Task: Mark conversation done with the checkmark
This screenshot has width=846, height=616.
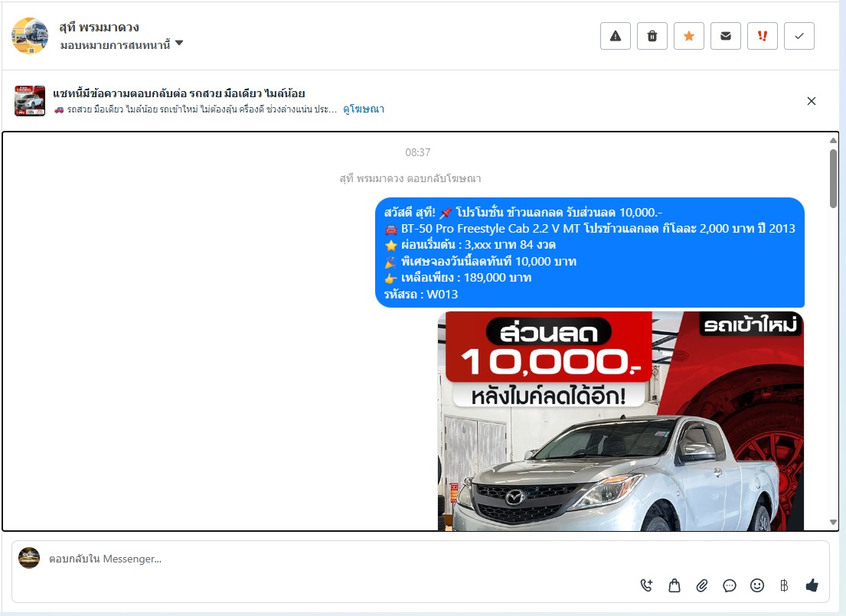Action: 799,36
